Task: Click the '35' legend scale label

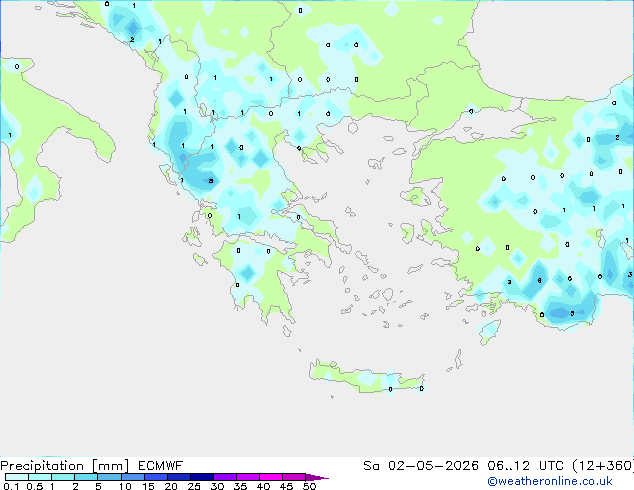Action: pyautogui.click(x=240, y=486)
